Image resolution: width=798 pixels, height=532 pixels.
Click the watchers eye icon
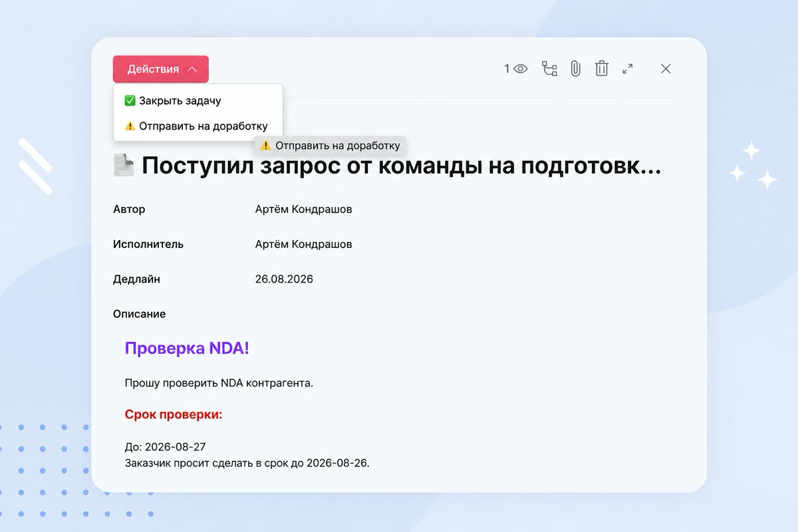point(520,68)
